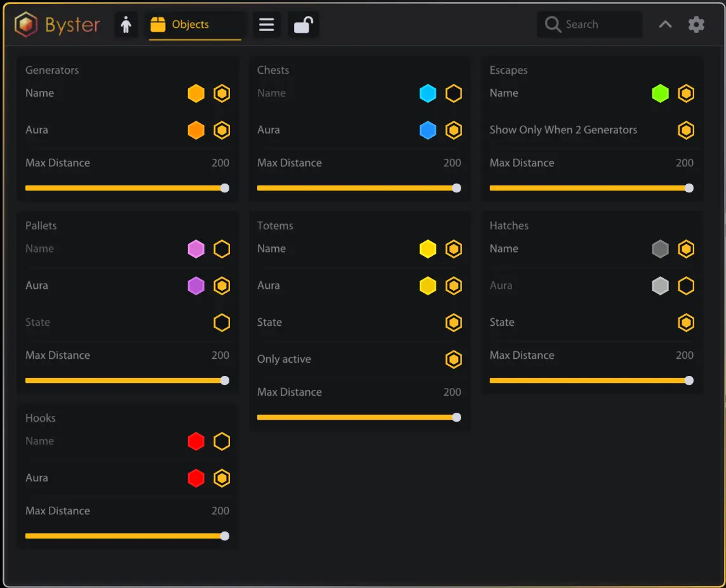Open the settings gear icon
The height and width of the screenshot is (588, 726).
(696, 25)
